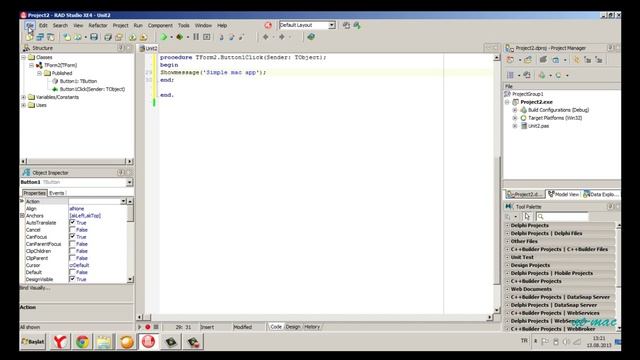Viewport: 640px width, 360px height.
Task: Expand the Delphi Projects palette category
Action: (x=507, y=225)
